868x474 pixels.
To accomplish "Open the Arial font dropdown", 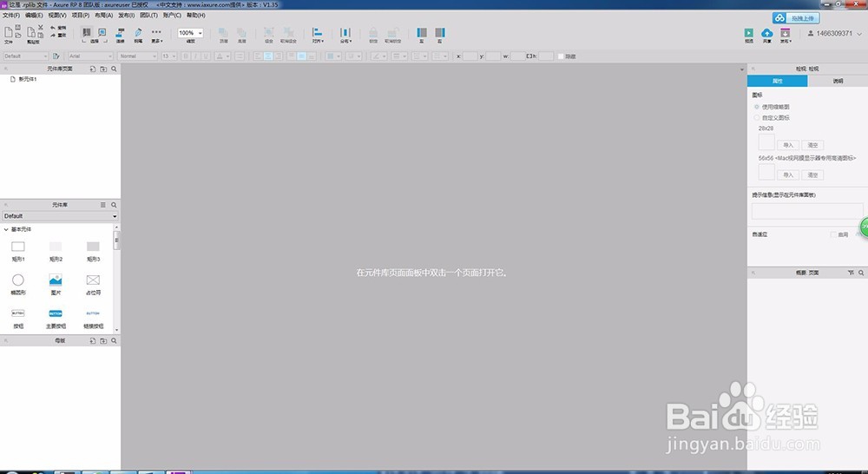I will [91, 56].
